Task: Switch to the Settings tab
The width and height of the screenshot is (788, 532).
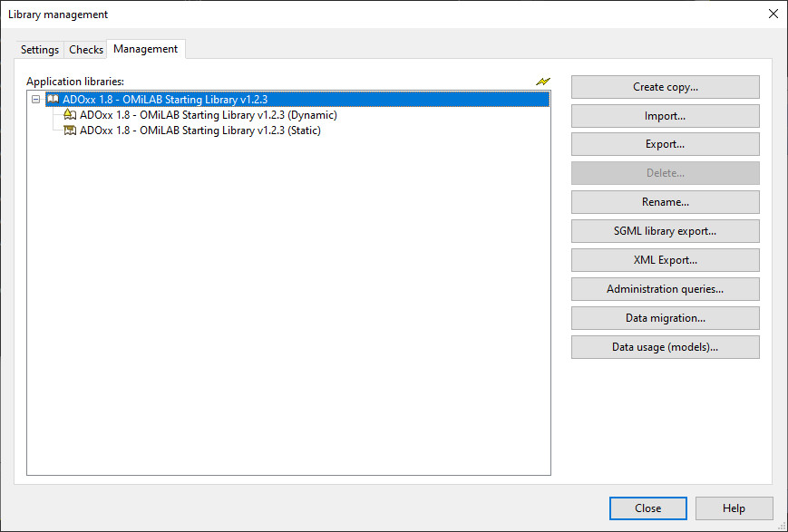Action: [40, 50]
